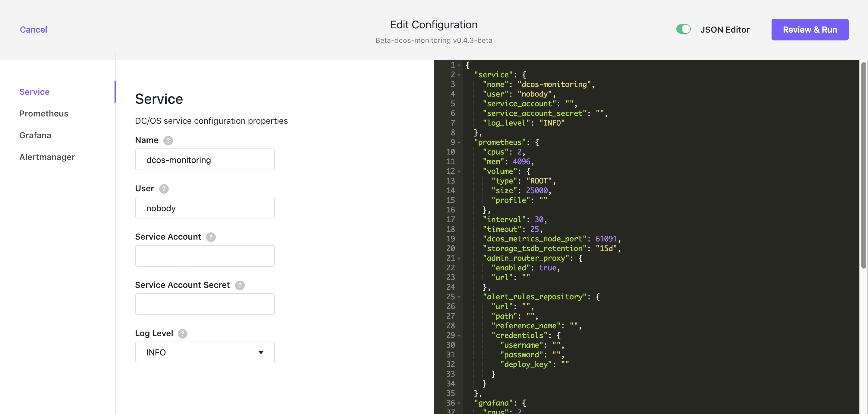Open the Name field help icon
This screenshot has width=868, height=414.
(168, 140)
